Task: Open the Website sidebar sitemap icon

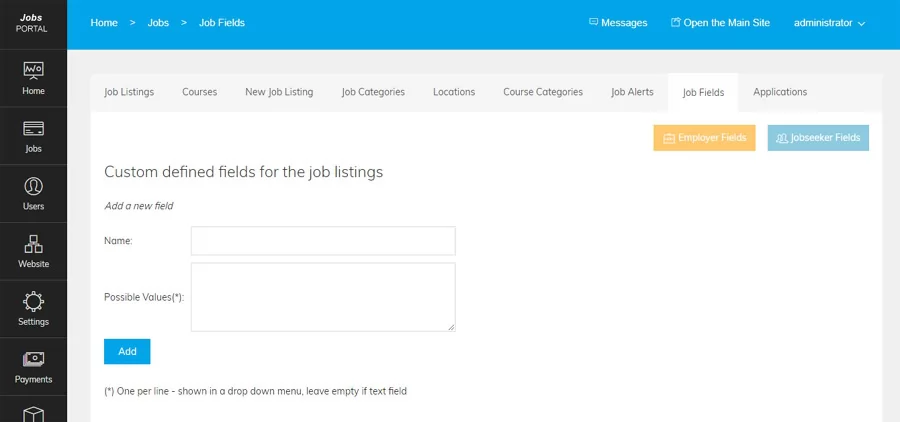Action: pyautogui.click(x=33, y=244)
